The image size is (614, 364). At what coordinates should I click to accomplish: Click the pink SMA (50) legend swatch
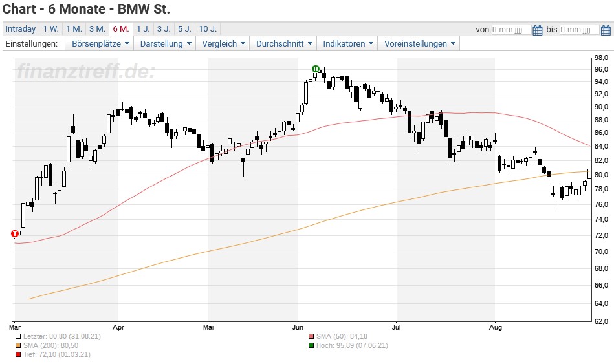311,336
